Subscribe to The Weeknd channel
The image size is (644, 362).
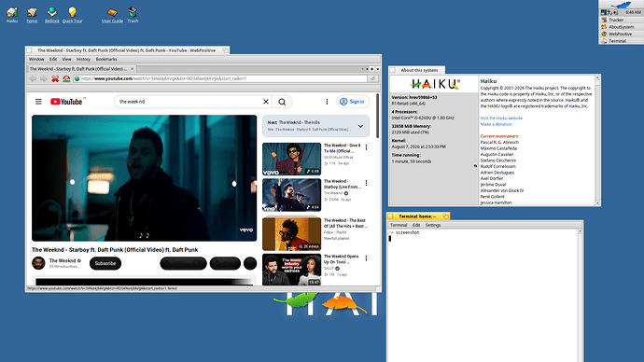[105, 263]
